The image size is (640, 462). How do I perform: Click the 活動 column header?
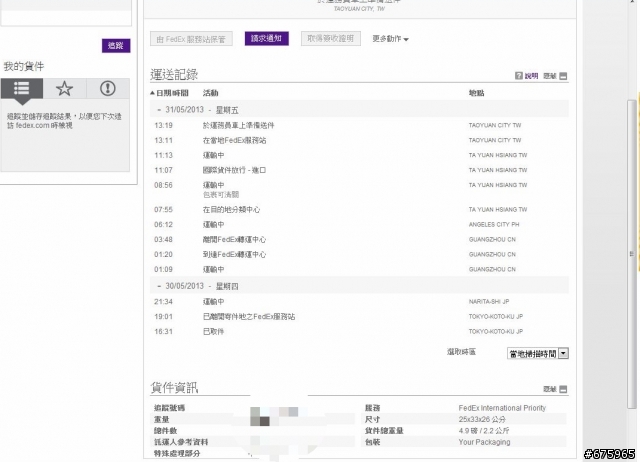(211, 93)
